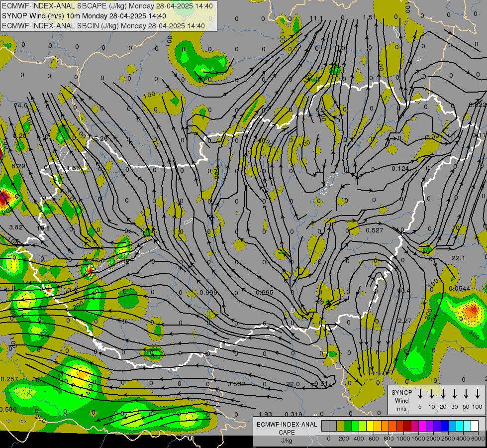Image resolution: width=487 pixels, height=448 pixels.
Task: Click the '2.27' value on the map
Action: pyautogui.click(x=405, y=321)
